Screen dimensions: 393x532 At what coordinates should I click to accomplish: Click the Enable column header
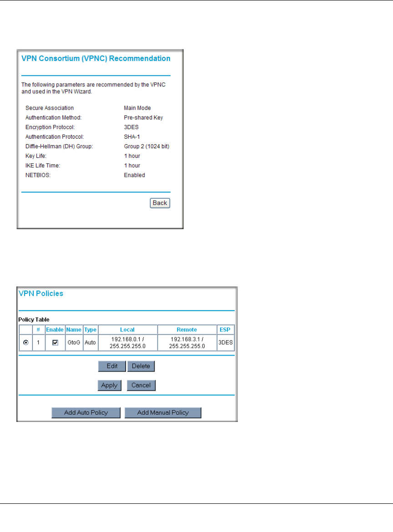pyautogui.click(x=55, y=330)
